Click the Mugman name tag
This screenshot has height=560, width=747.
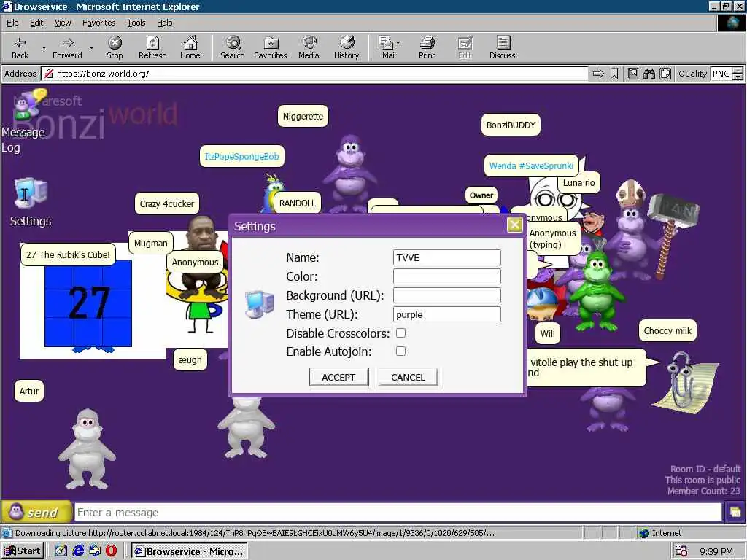[150, 243]
